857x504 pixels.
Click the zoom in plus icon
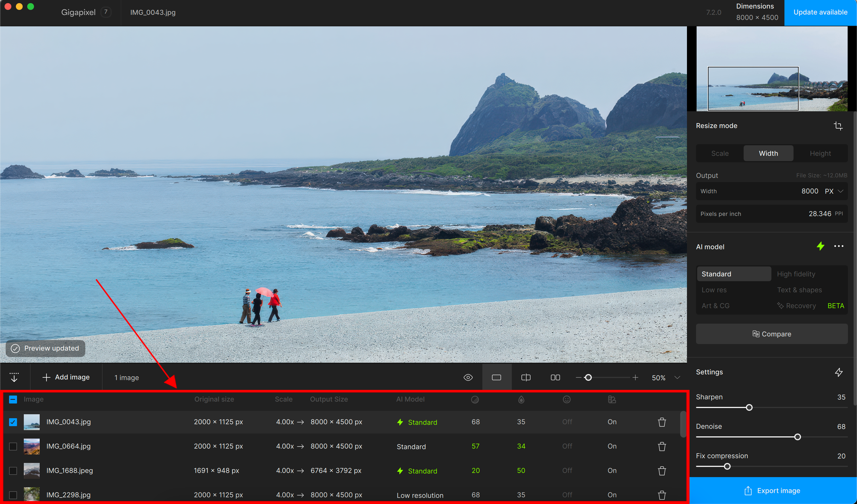[x=635, y=377]
